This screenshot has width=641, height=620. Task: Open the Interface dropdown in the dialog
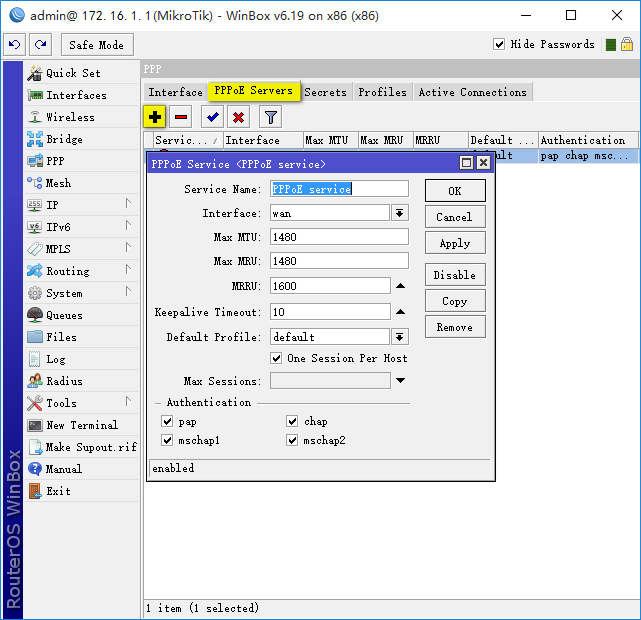pos(400,213)
